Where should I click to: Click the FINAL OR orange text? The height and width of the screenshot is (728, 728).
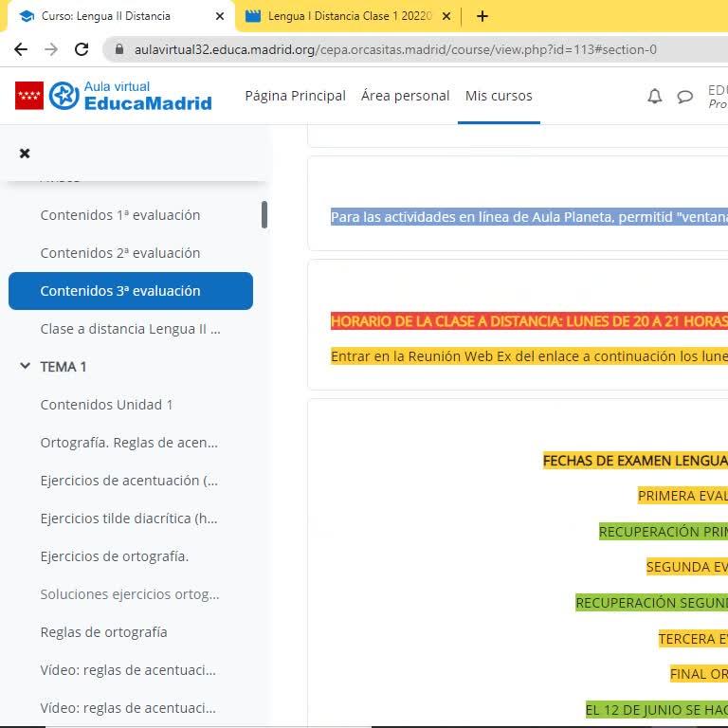(699, 674)
